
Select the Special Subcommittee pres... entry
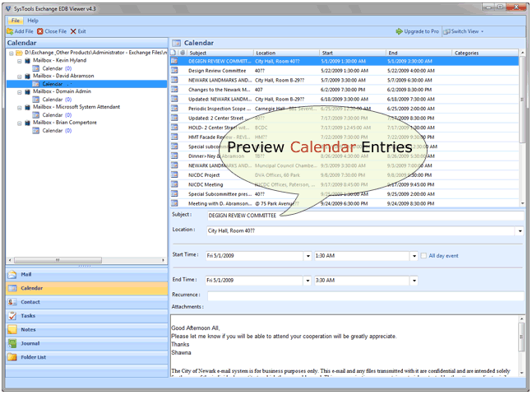click(345, 194)
